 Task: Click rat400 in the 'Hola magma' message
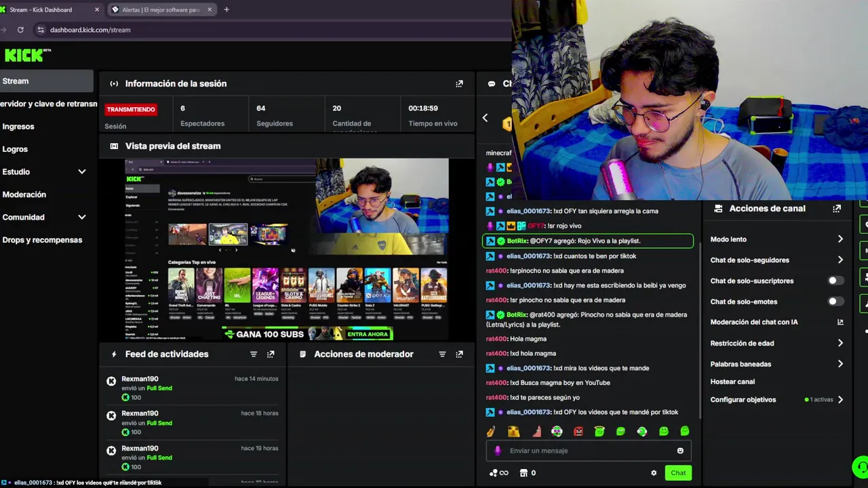[x=496, y=339]
